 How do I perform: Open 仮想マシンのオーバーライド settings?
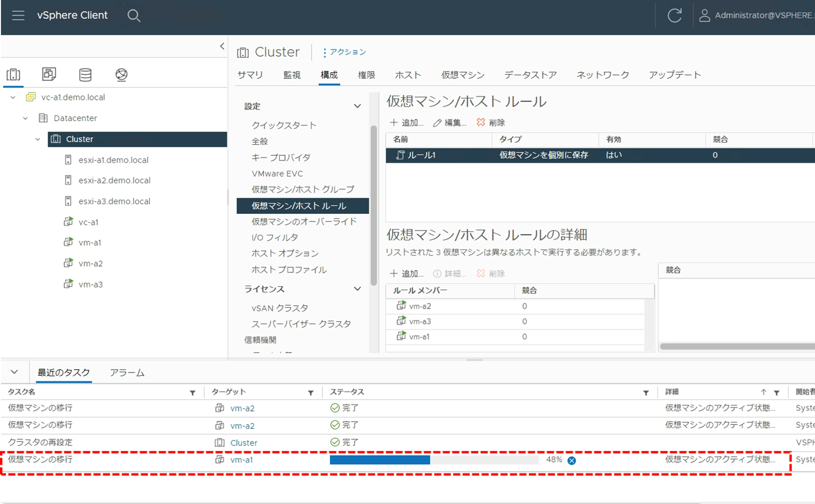(304, 222)
